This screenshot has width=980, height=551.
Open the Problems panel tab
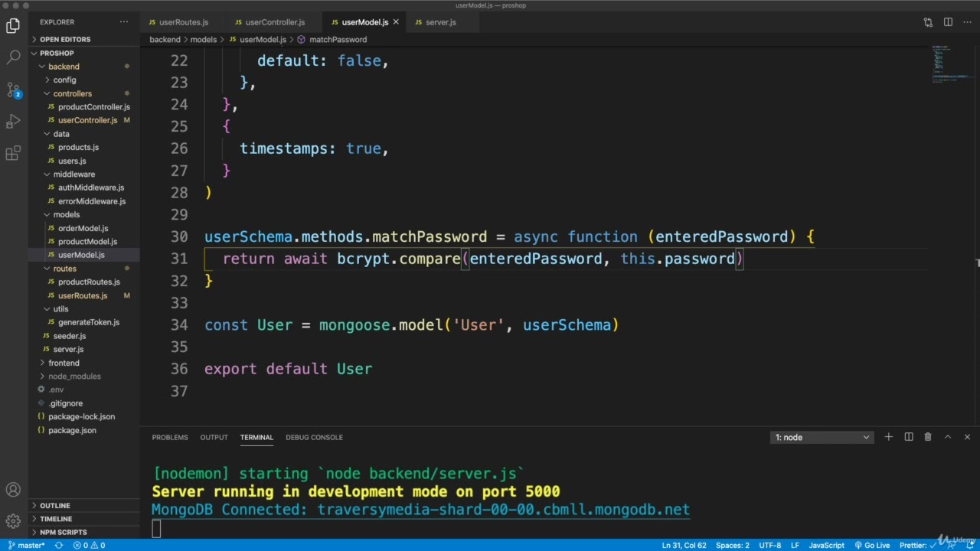[x=170, y=437]
